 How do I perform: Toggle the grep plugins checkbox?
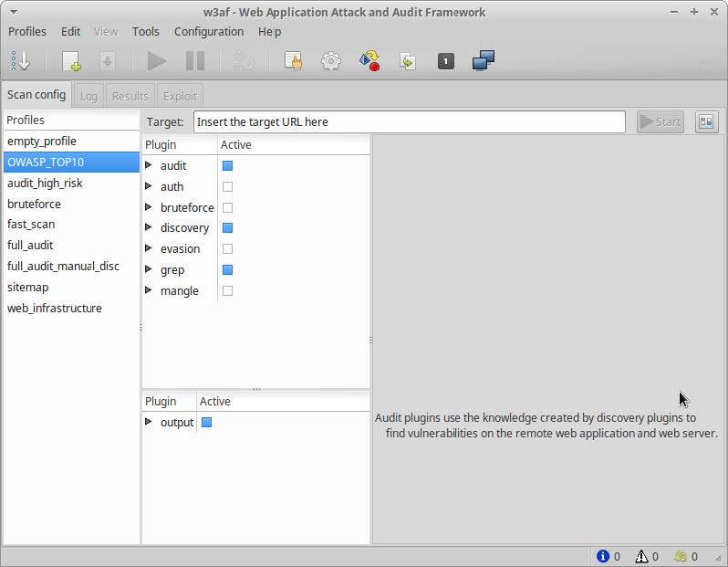(x=227, y=269)
